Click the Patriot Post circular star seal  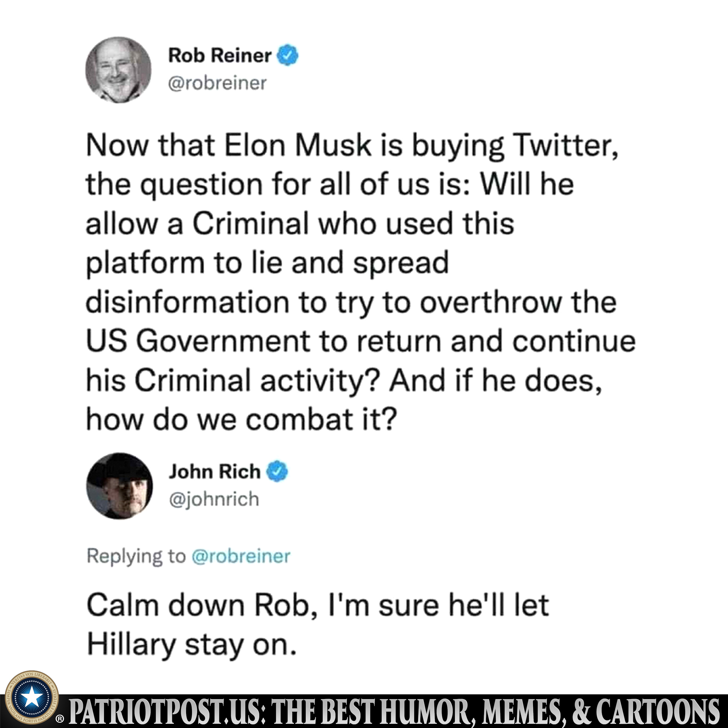pyautogui.click(x=32, y=697)
